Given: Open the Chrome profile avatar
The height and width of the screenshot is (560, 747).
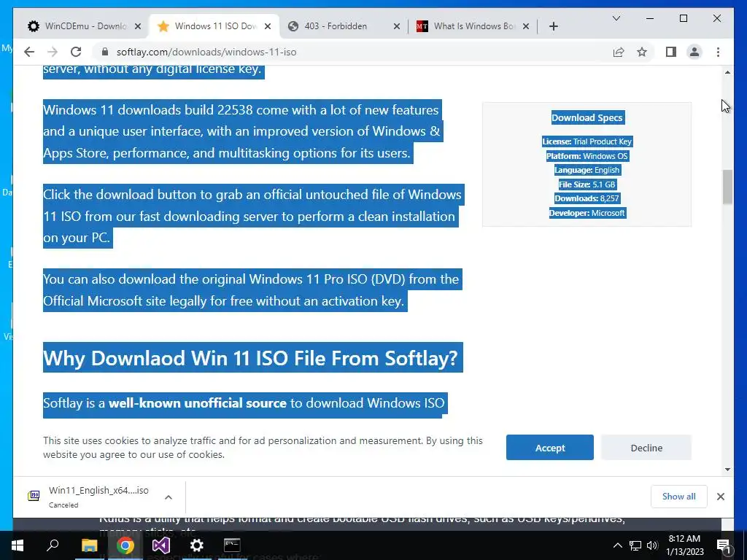Looking at the screenshot, I should (694, 52).
